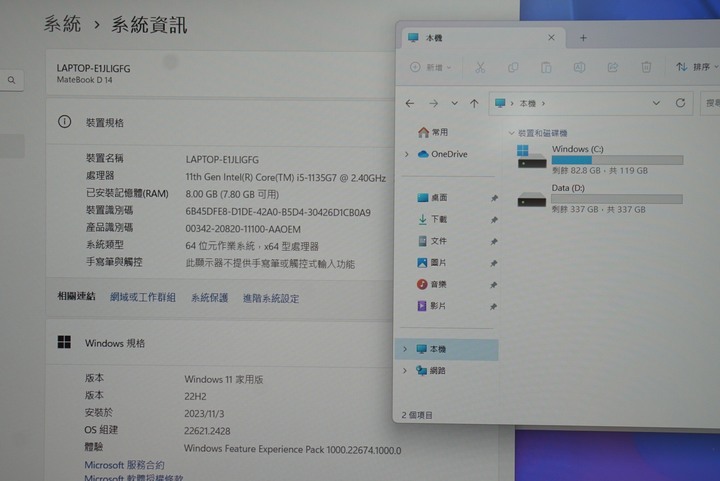Open 下載 (Downloads) quick access folder

pos(433,219)
